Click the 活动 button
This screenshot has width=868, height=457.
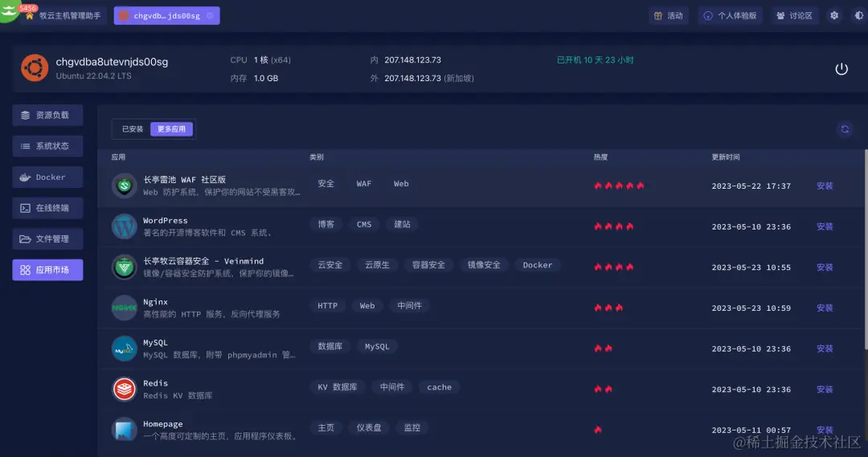pos(669,15)
